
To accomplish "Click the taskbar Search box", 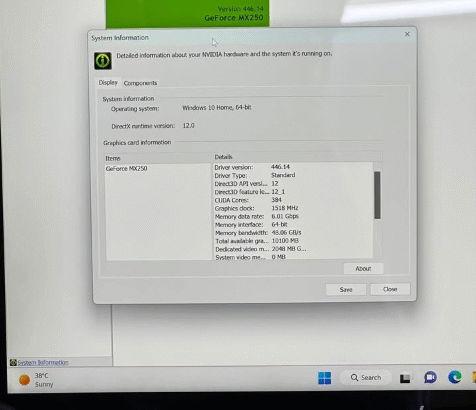I will point(366,377).
